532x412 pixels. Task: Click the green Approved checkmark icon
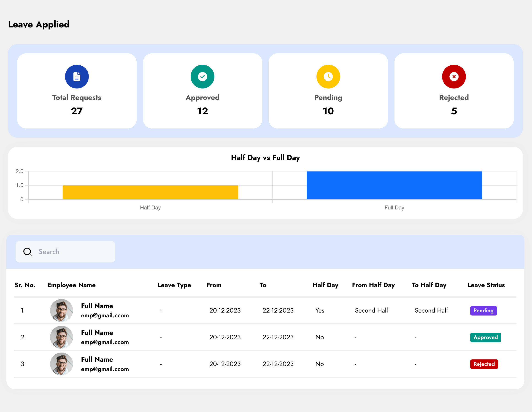[202, 76]
